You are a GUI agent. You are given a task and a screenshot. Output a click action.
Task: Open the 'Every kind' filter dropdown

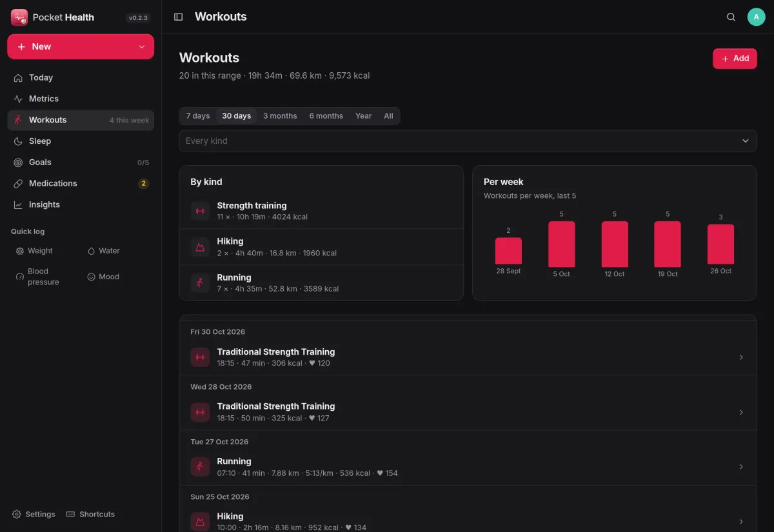[x=468, y=141]
